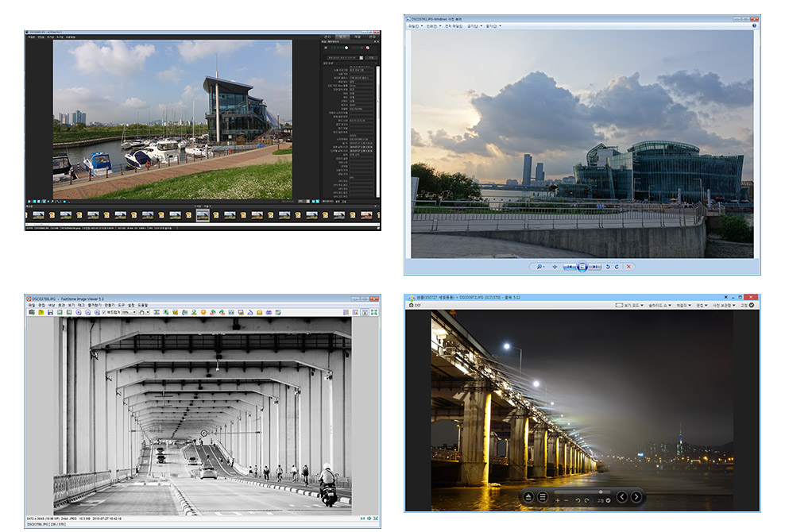Click the rotate clockwise icon in Photo Viewer

tap(617, 267)
